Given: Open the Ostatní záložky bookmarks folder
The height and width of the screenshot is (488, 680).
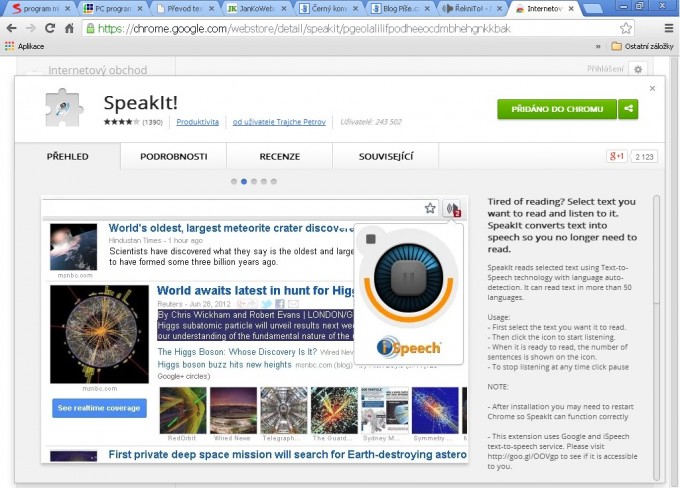Looking at the screenshot, I should (642, 46).
